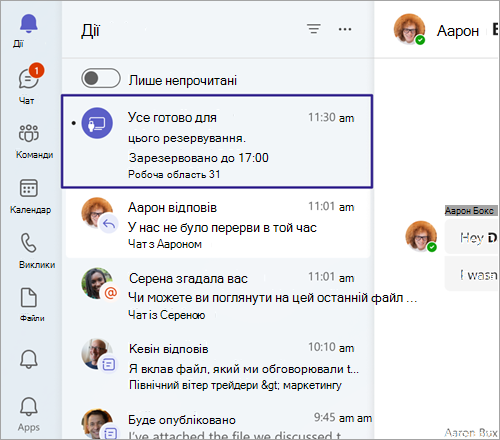Click the Аарон name in chat header
This screenshot has height=440, width=500.
tap(458, 31)
